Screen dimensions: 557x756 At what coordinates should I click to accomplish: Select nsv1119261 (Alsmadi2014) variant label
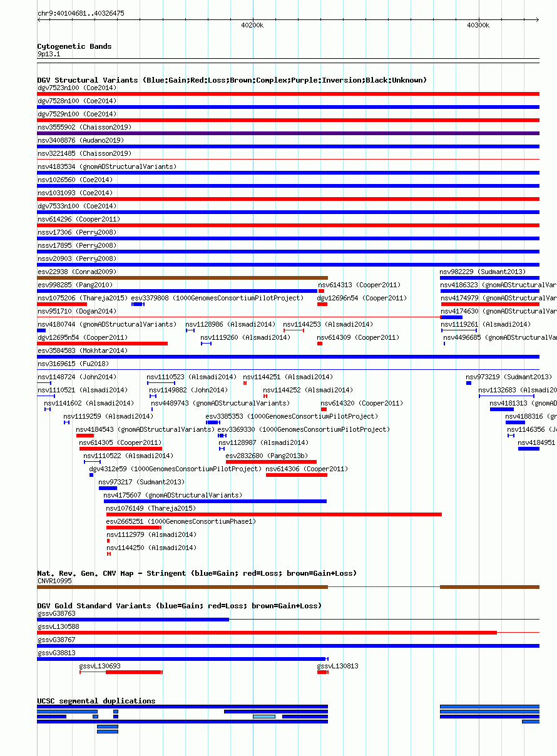click(486, 324)
